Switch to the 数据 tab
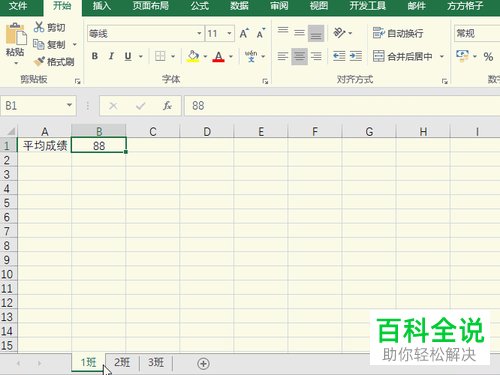Screen dimensions: 500x375 coord(239,6)
